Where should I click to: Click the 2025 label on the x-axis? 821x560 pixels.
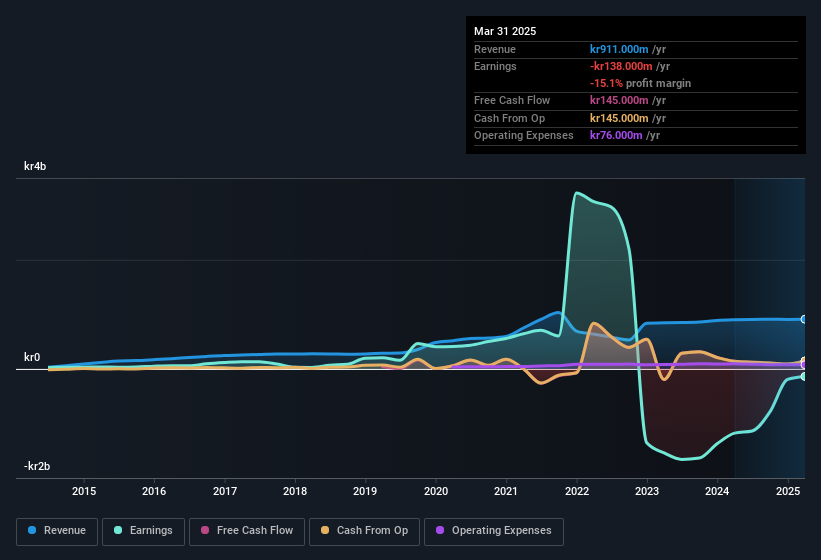pyautogui.click(x=787, y=491)
